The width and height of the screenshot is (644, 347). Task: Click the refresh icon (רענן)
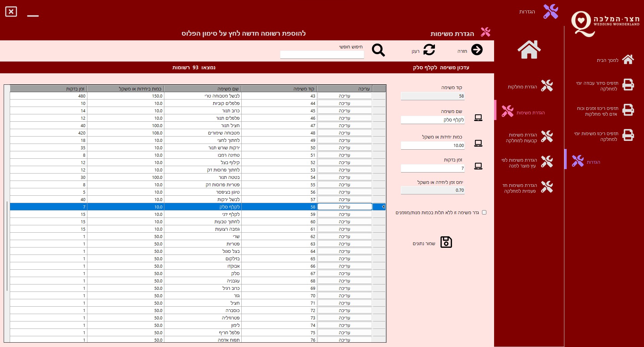click(429, 50)
